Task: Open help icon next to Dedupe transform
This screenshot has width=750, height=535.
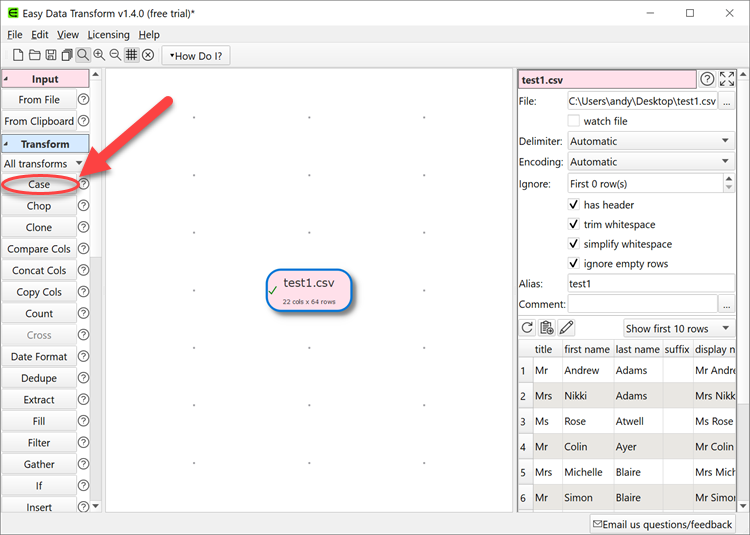Action: click(83, 378)
